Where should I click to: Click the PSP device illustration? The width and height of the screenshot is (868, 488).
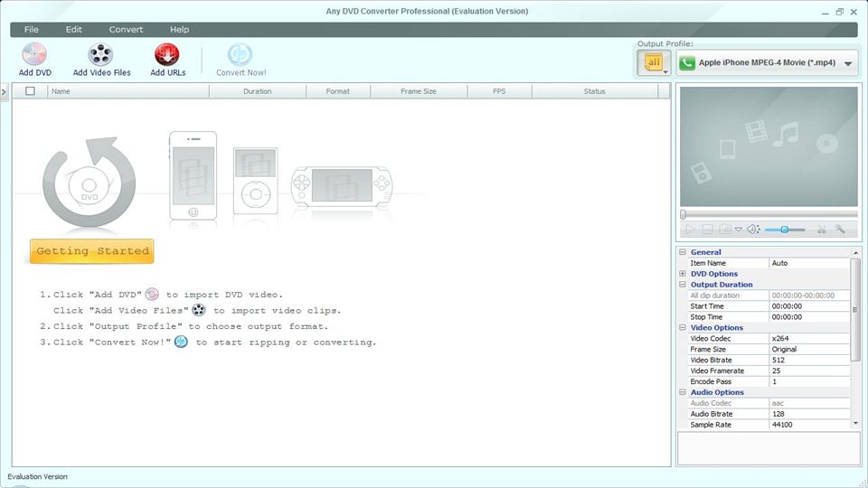pyautogui.click(x=342, y=186)
